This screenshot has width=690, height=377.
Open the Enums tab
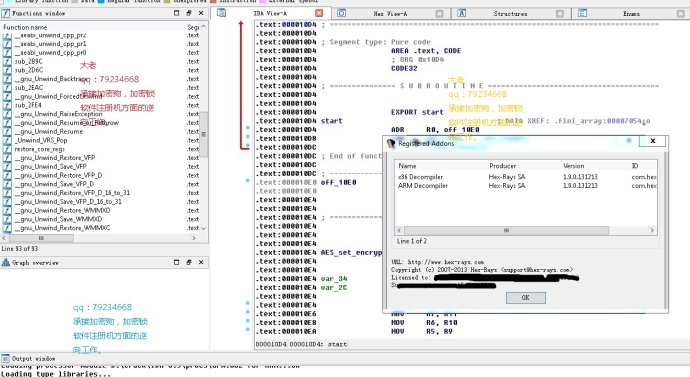tap(631, 14)
